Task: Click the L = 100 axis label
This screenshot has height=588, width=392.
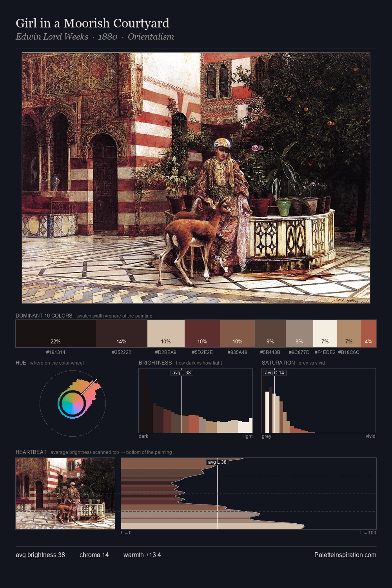Action: point(368,533)
